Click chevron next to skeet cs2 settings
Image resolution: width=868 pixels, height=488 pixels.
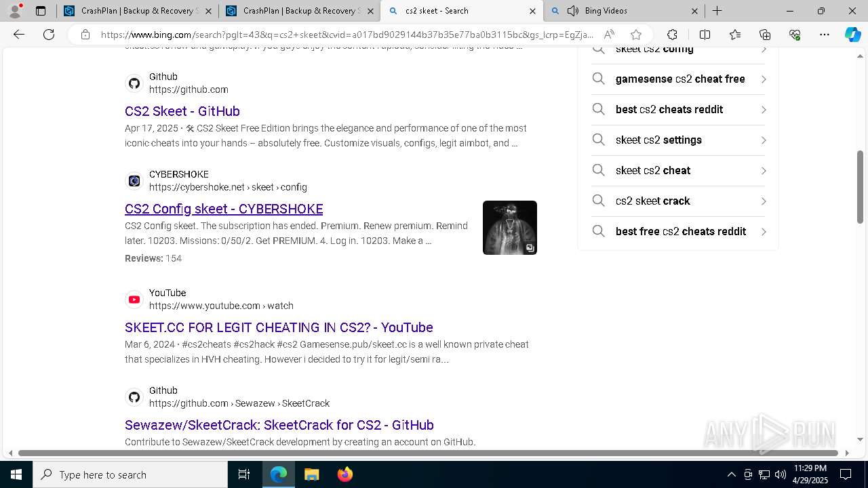pos(764,140)
